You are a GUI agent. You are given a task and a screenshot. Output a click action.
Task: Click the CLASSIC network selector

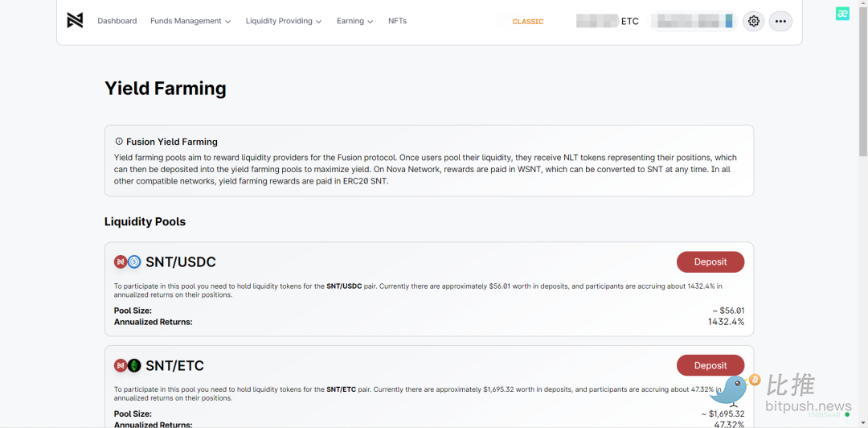(x=528, y=22)
